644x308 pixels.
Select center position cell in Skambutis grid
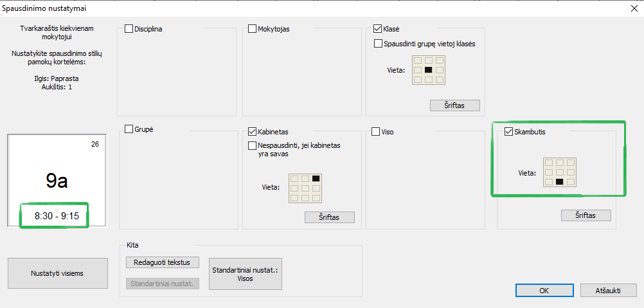(x=559, y=172)
